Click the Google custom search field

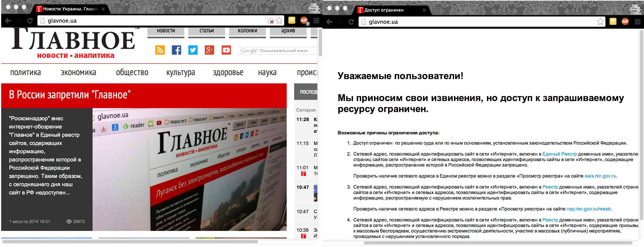point(279,51)
